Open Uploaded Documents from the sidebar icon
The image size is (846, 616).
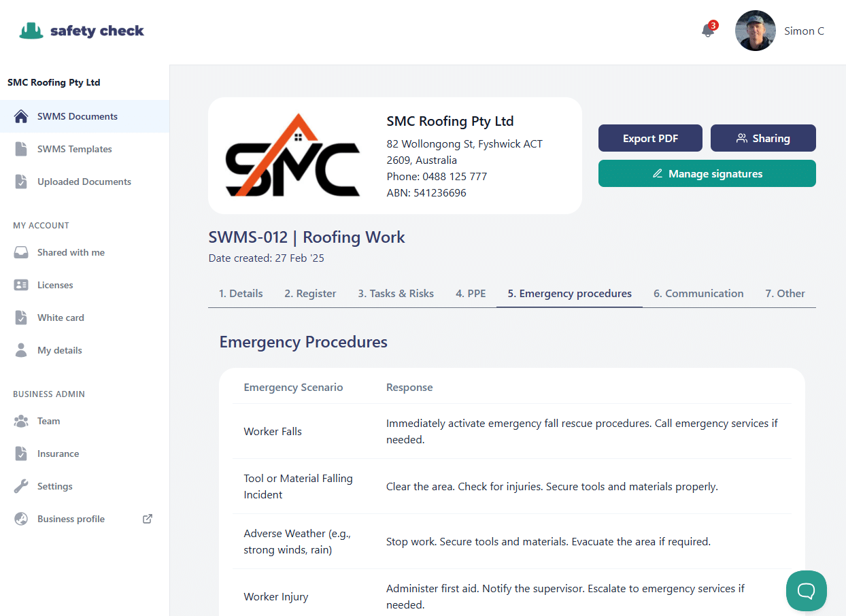pyautogui.click(x=22, y=182)
